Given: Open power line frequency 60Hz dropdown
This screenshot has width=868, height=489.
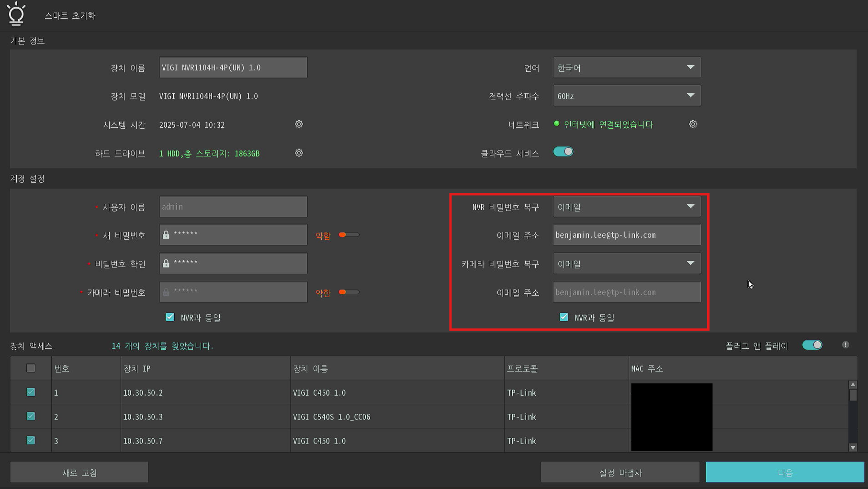Looking at the screenshot, I should (x=627, y=96).
